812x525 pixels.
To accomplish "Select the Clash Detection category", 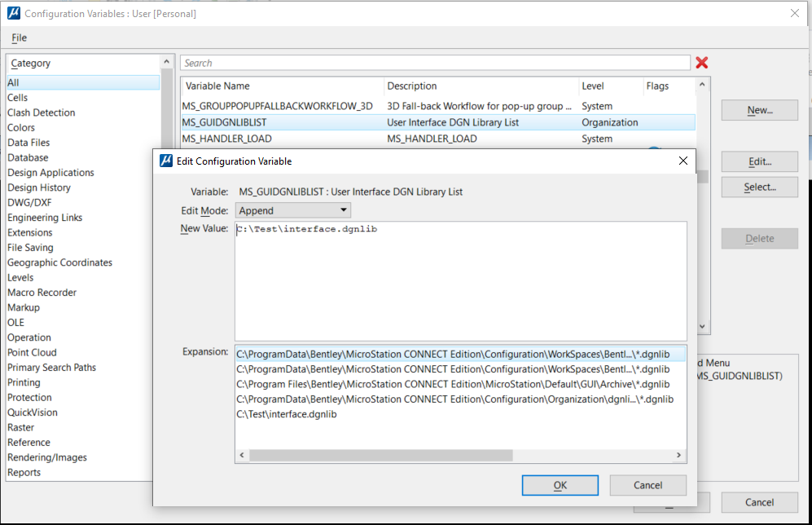I will point(83,112).
